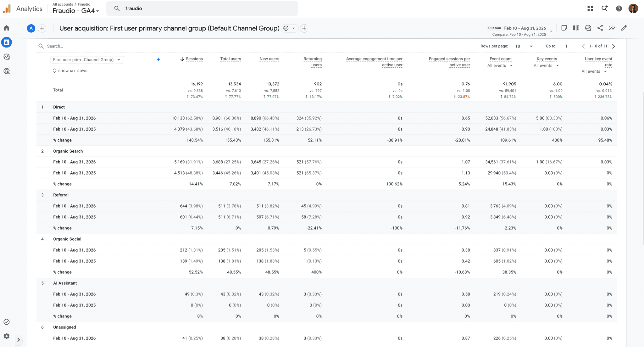Viewport: 644px width, 347px height.
Task: Open the User key event rate All events dropdown
Action: (x=594, y=72)
